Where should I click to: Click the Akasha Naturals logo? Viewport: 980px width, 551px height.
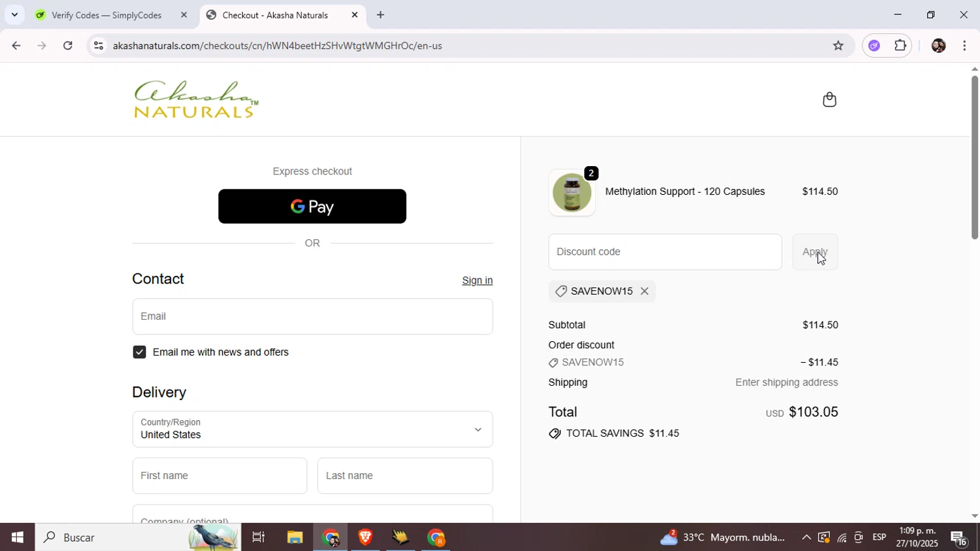[196, 99]
